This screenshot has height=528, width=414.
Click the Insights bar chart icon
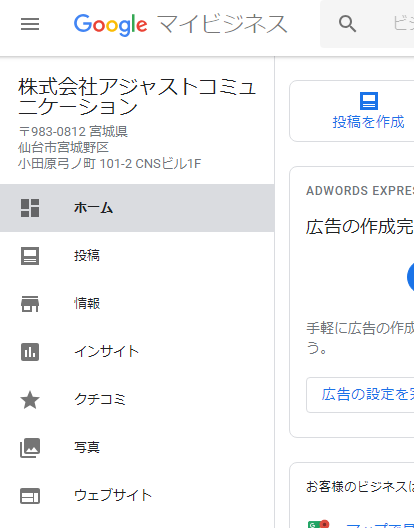coord(30,352)
